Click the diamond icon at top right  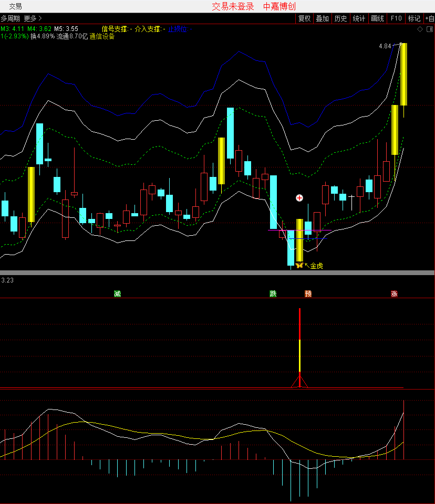pyautogui.click(x=420, y=29)
